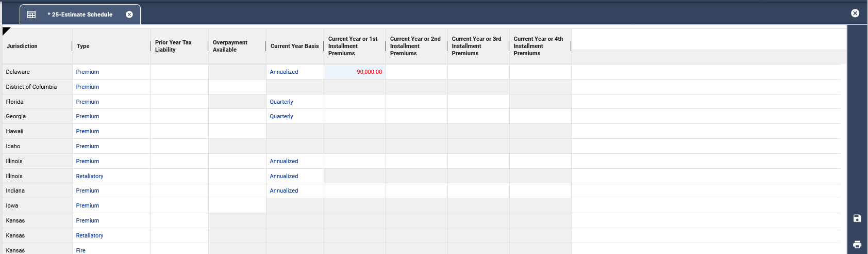
Task: Close the 25-Estimate Schedule tab
Action: pyautogui.click(x=129, y=14)
